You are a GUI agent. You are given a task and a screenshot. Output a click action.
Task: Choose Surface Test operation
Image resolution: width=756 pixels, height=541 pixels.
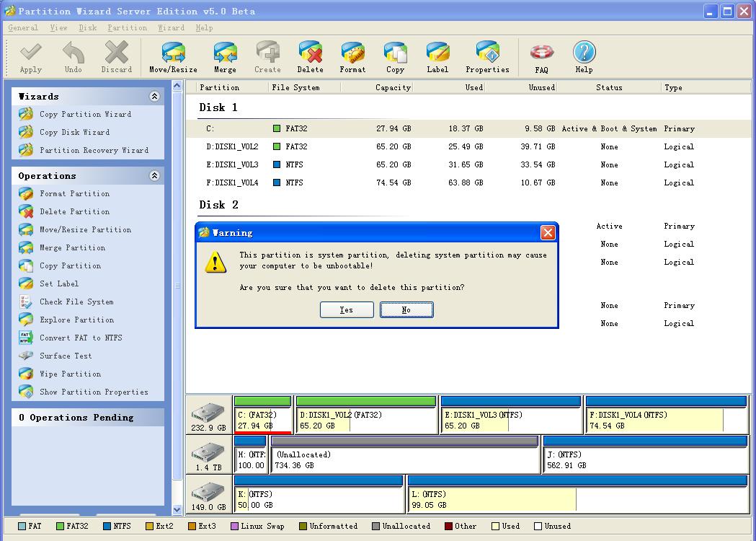coord(65,356)
